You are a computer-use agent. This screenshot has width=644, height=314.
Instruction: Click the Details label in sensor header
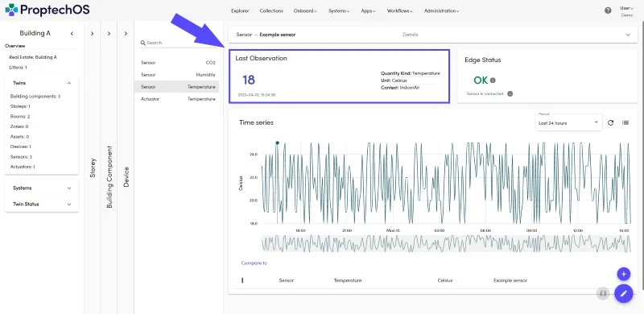pyautogui.click(x=411, y=35)
